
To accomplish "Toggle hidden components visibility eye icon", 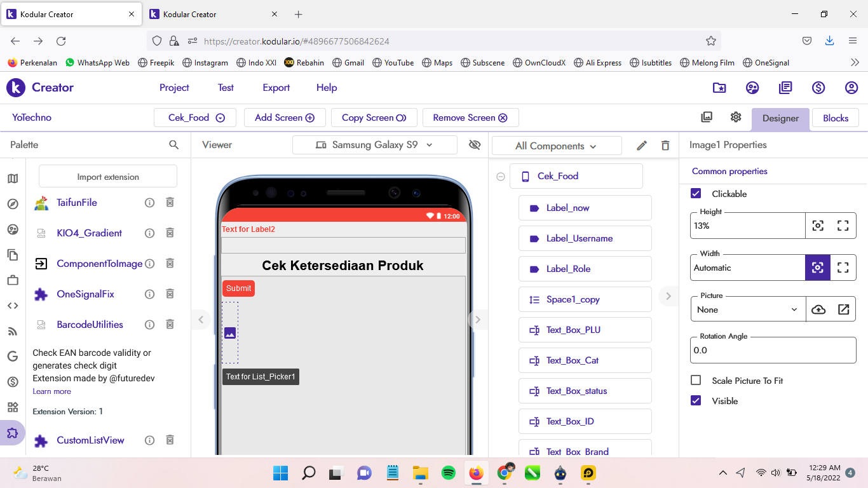I will coord(475,145).
